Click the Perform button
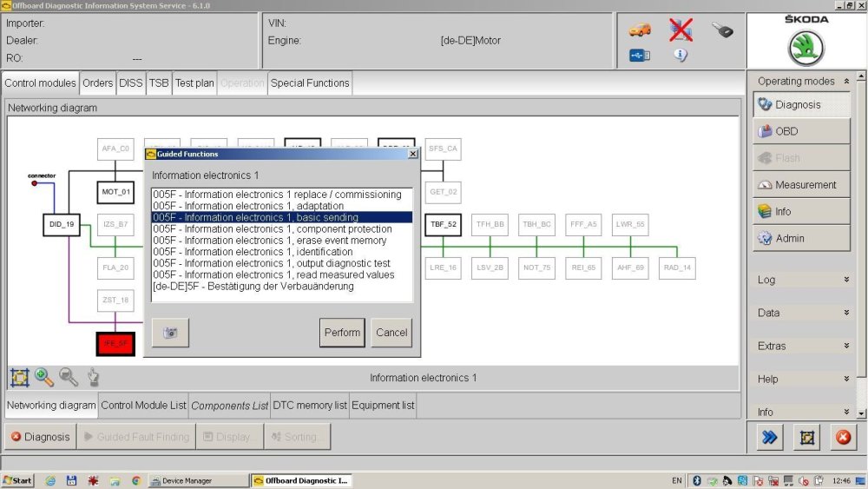Screen dimensions: 868x489 coord(342,333)
